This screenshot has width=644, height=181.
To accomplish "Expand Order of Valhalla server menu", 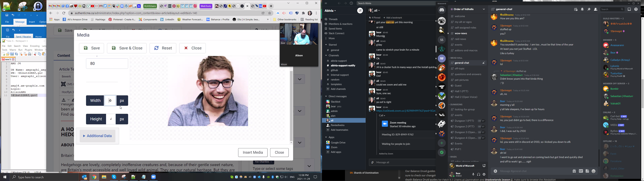I will click(484, 9).
